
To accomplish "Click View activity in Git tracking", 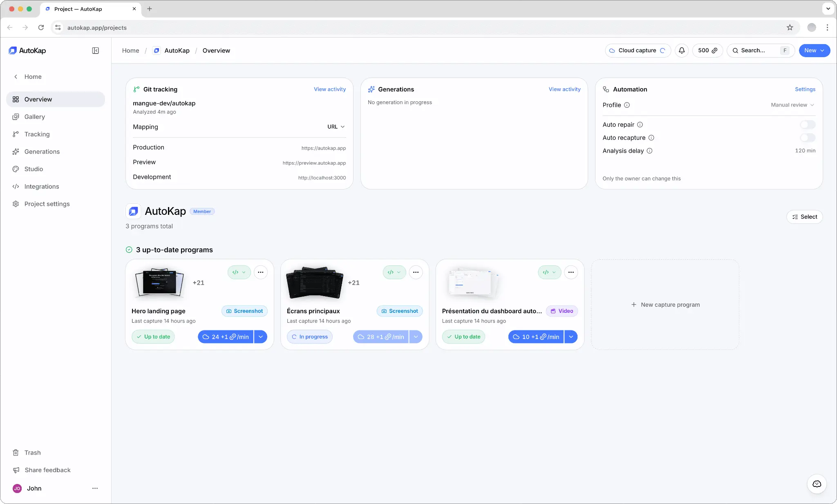I will [x=329, y=89].
